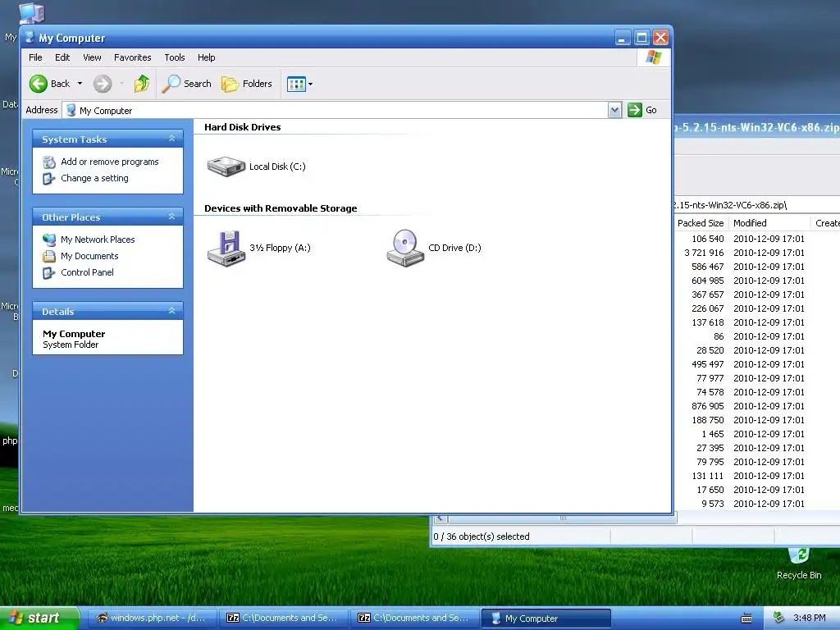Sort by Modified column in 7-Zip
840x630 pixels.
click(x=769, y=223)
